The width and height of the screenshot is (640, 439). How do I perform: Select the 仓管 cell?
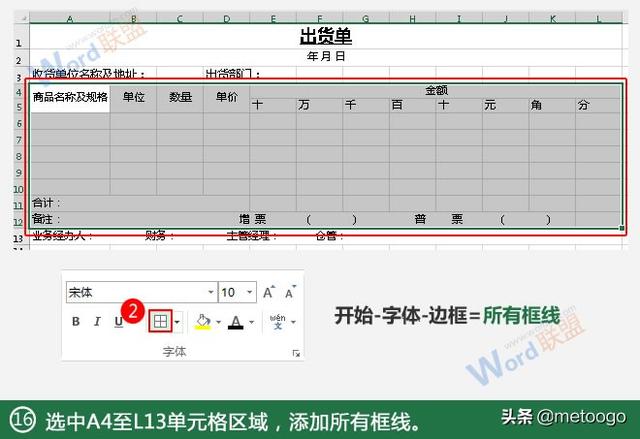point(329,236)
